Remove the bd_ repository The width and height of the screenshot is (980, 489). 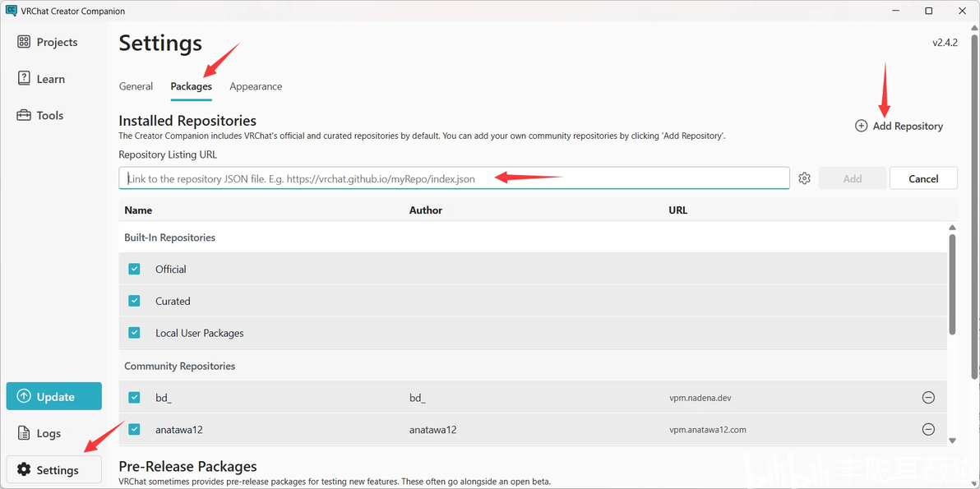pos(929,397)
